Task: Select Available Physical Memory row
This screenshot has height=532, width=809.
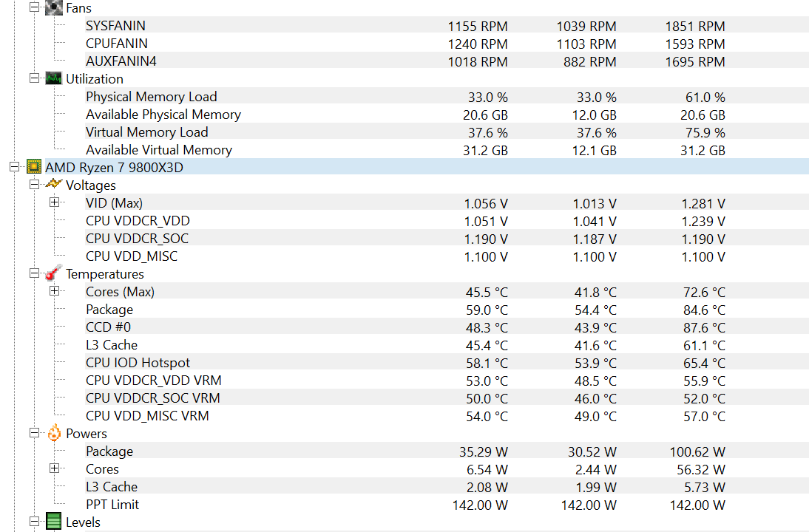Action: pos(447,115)
